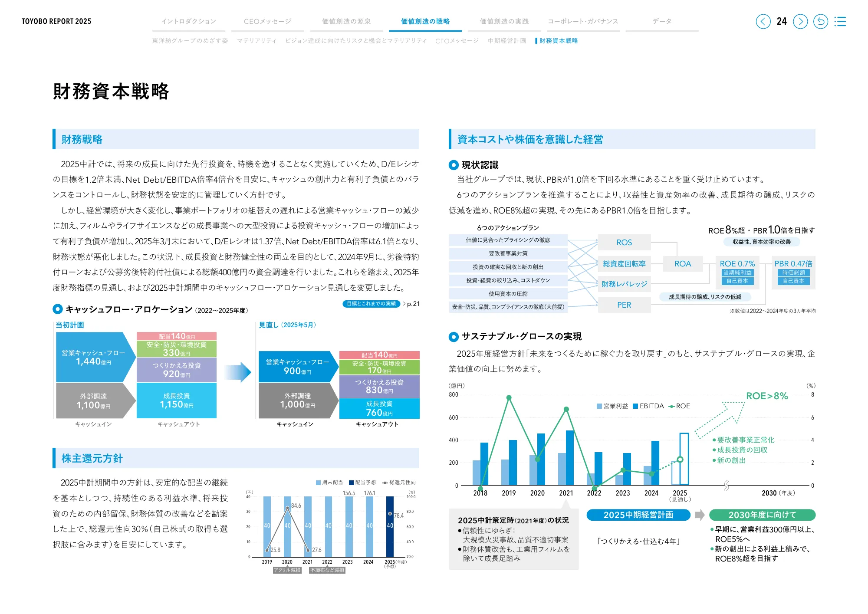This screenshot has height=614, width=868.
Task: Select the 価値創造の源泉 tab
Action: click(x=346, y=20)
